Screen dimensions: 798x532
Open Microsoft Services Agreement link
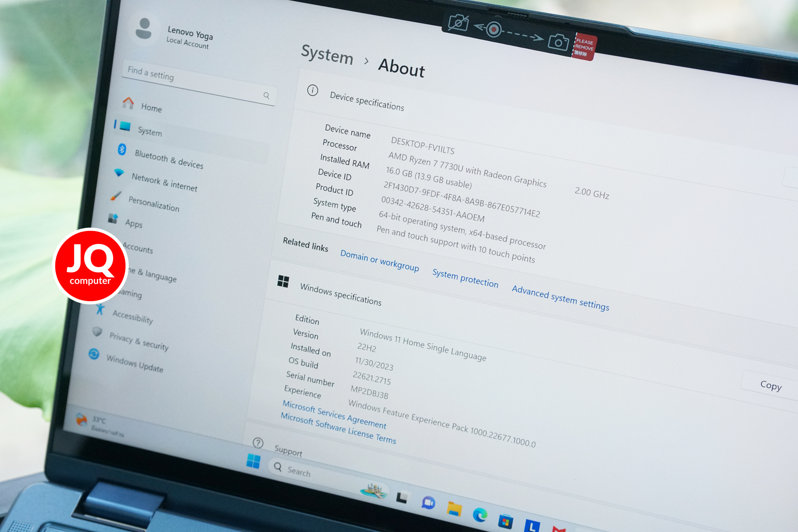pyautogui.click(x=334, y=414)
